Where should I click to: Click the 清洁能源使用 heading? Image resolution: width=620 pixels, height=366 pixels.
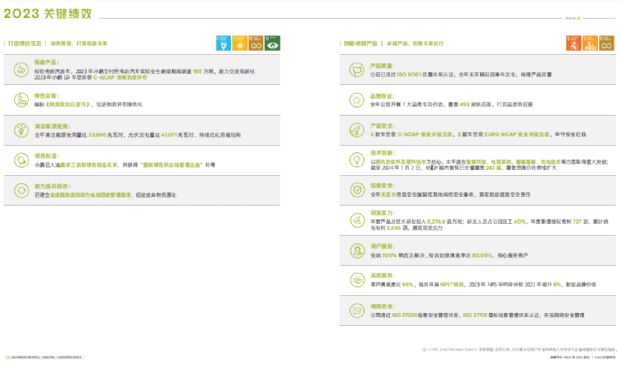[52, 126]
